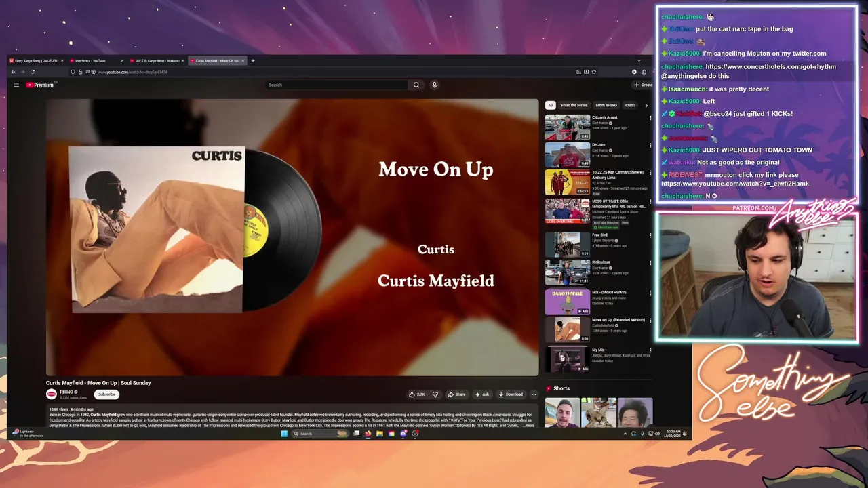Open options menu for Ken Carman Show
The height and width of the screenshot is (488, 868).
point(650,173)
